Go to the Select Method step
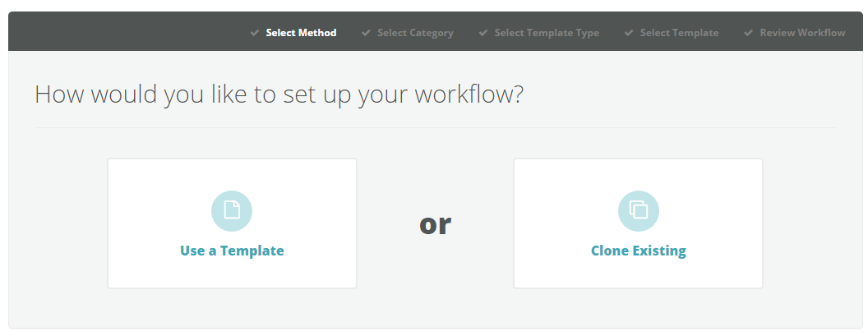The width and height of the screenshot is (868, 336). [301, 33]
